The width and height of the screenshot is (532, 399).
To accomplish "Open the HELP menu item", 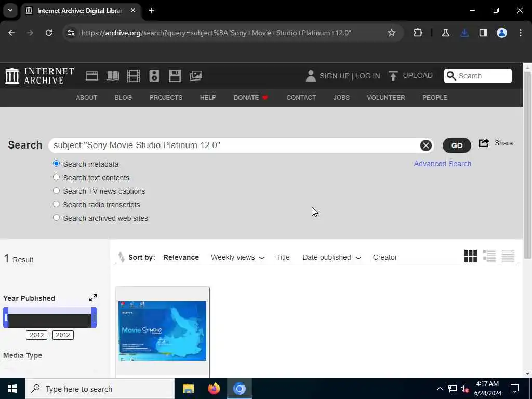I will click(208, 97).
